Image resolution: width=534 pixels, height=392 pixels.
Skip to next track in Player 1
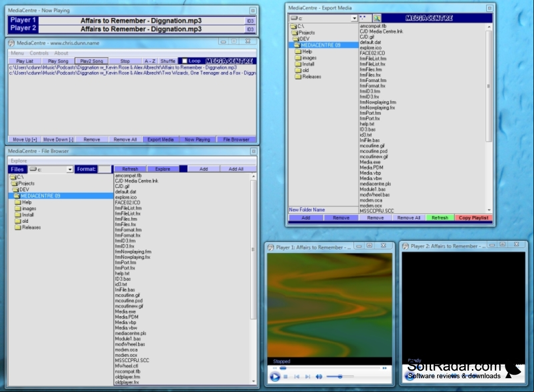(x=308, y=377)
